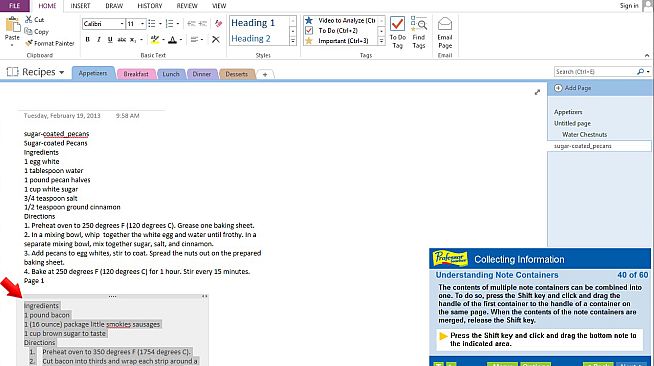Insert a bulleted list

click(x=152, y=24)
